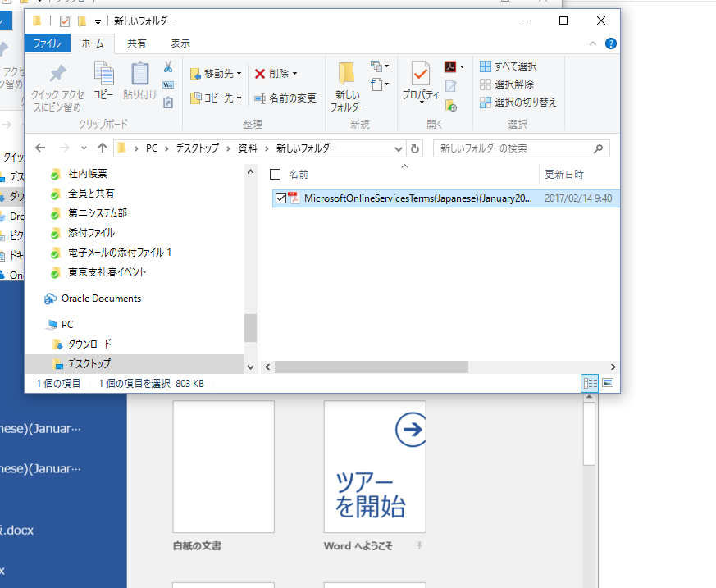716x588 pixels.
Task: Click the History folder-clock icon
Action: tap(451, 106)
